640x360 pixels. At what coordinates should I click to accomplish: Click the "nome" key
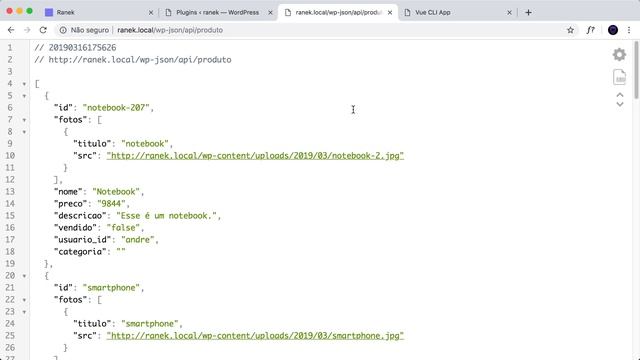click(x=68, y=191)
